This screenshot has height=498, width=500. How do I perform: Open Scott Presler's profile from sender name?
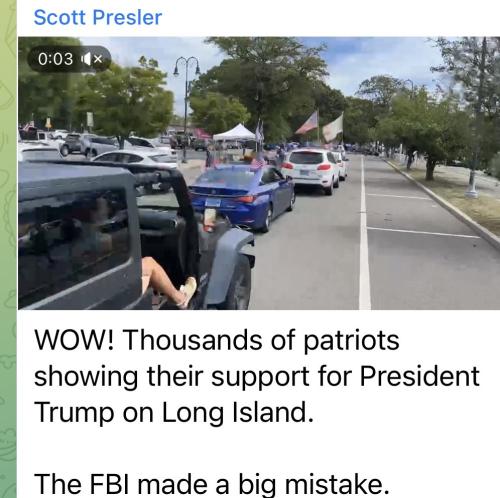(x=98, y=17)
